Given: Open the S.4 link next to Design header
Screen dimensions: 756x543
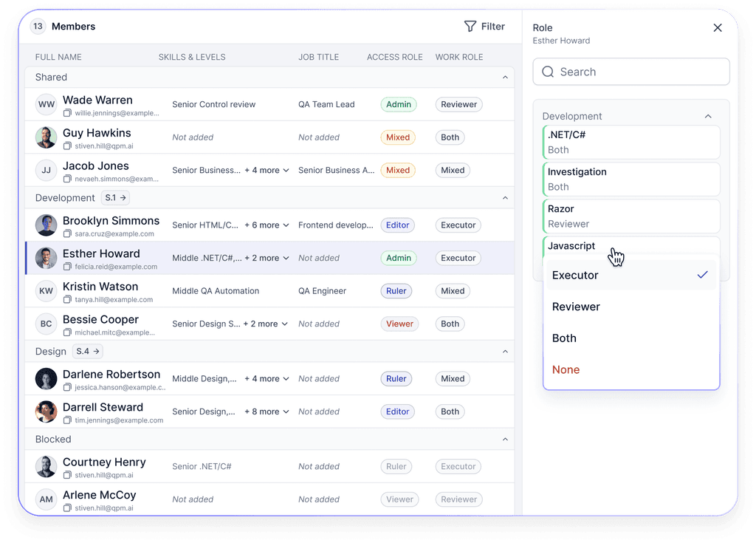Looking at the screenshot, I should [x=87, y=351].
